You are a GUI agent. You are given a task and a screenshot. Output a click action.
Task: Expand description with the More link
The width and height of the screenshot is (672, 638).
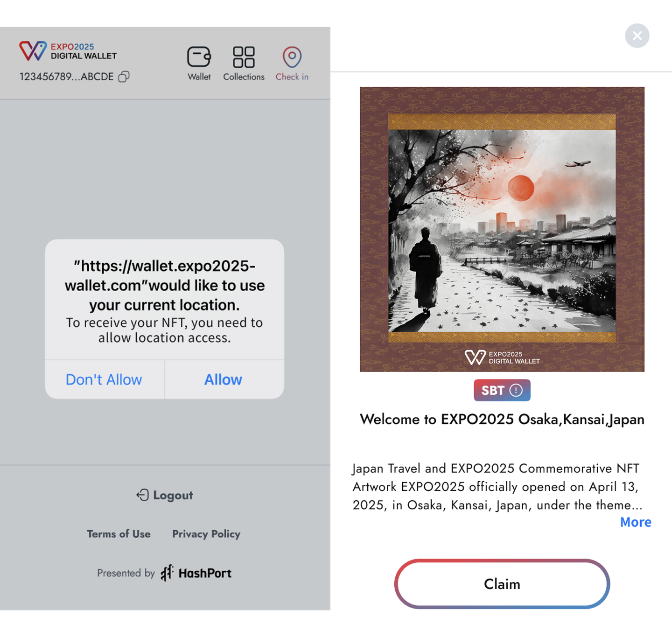pos(636,522)
